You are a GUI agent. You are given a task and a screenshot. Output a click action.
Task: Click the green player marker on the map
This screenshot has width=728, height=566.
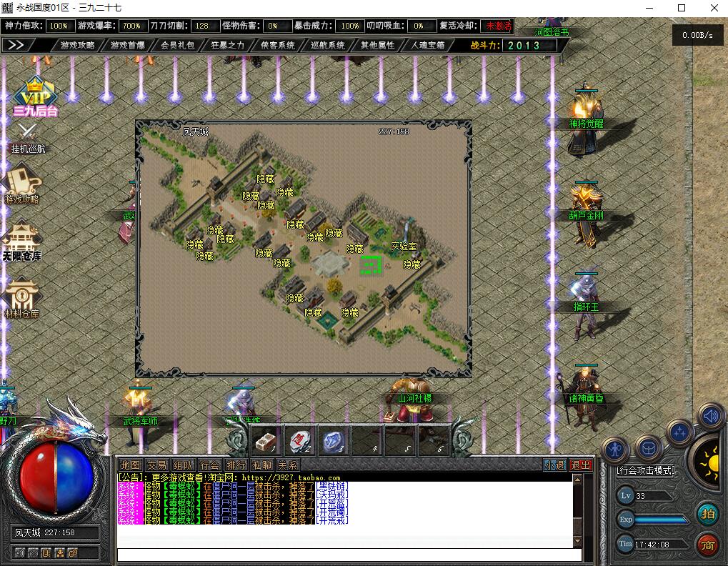click(x=371, y=265)
